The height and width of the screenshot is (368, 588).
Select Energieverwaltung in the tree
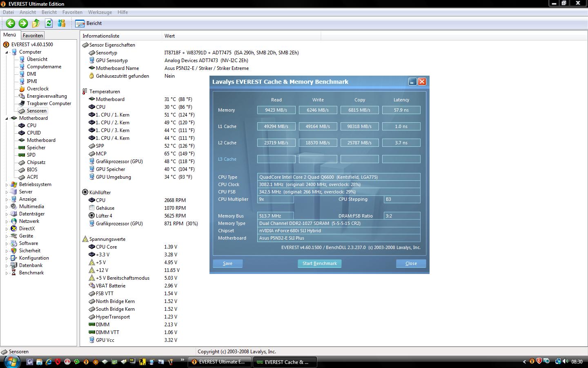[47, 96]
